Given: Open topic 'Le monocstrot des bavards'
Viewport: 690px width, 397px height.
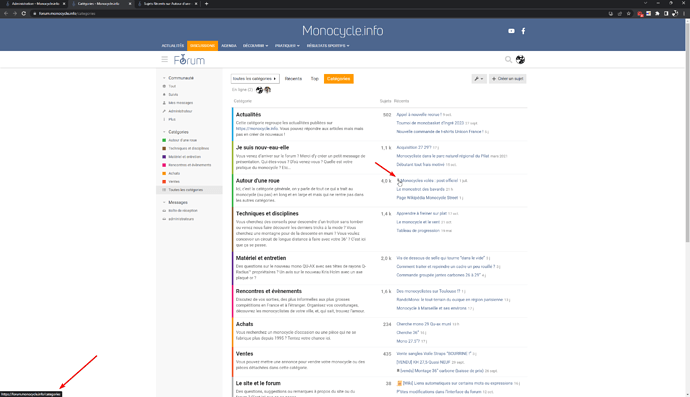Looking at the screenshot, I should tap(420, 189).
